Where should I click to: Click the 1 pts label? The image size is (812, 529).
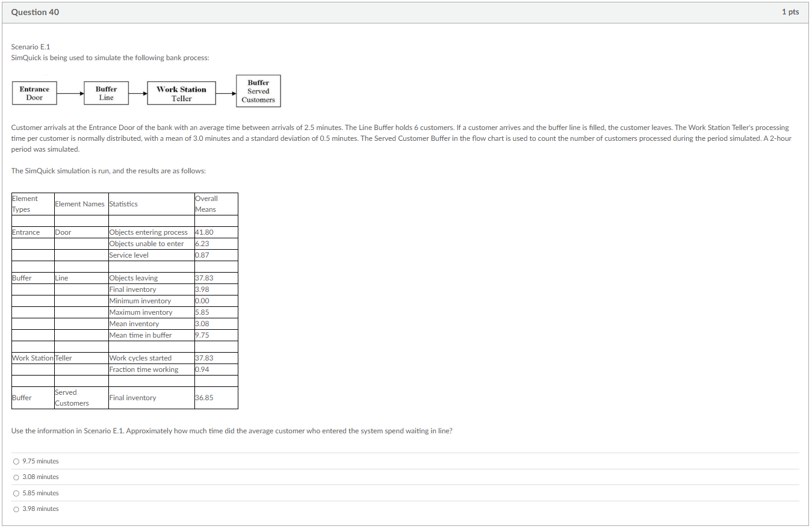coord(790,12)
